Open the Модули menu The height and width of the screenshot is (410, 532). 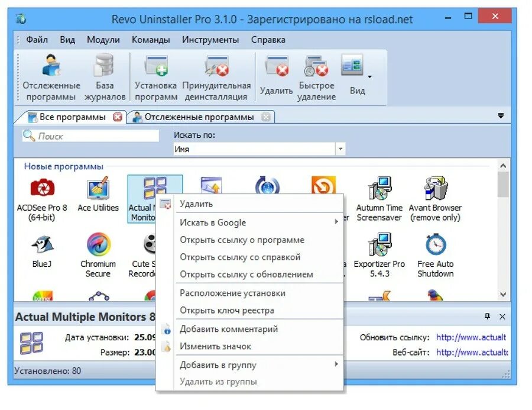click(x=103, y=40)
